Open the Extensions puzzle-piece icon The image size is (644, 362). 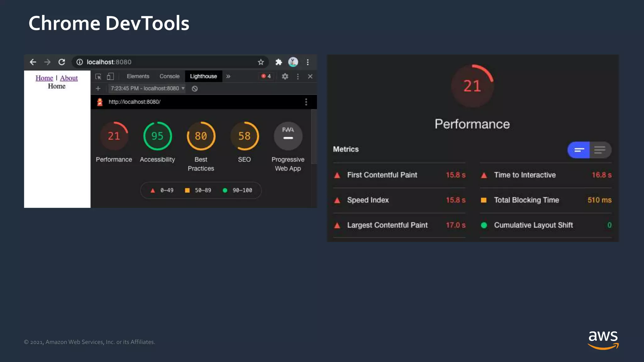point(279,62)
